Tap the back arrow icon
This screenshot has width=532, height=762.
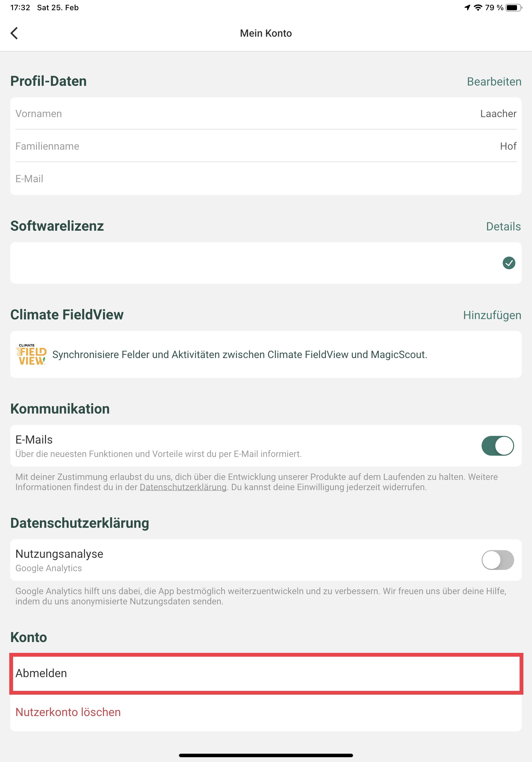(x=14, y=33)
